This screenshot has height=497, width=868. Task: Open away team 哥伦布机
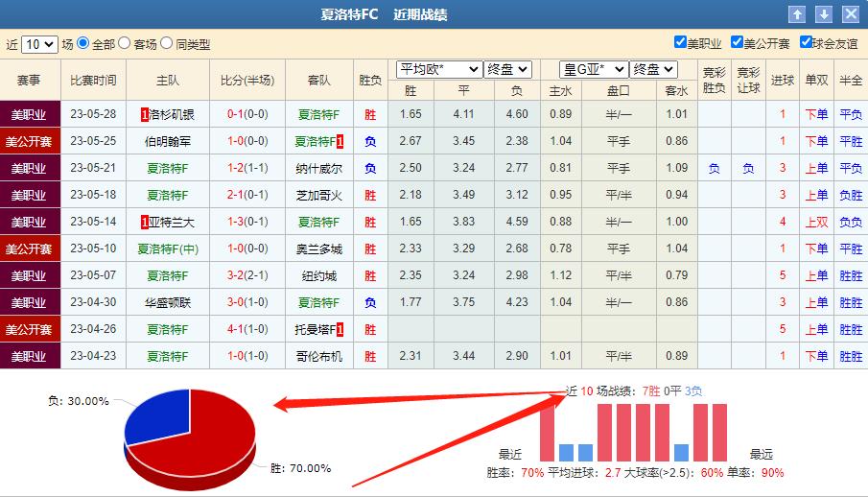(x=318, y=356)
